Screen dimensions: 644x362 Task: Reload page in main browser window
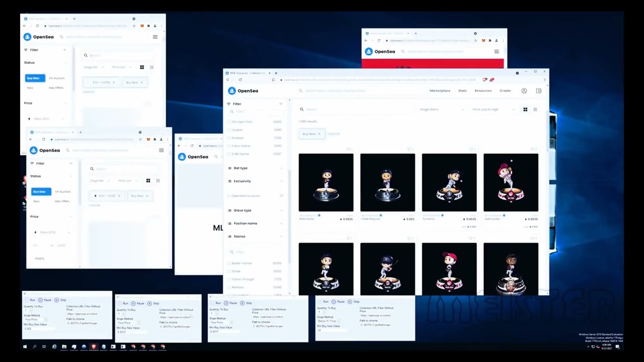tap(240, 80)
